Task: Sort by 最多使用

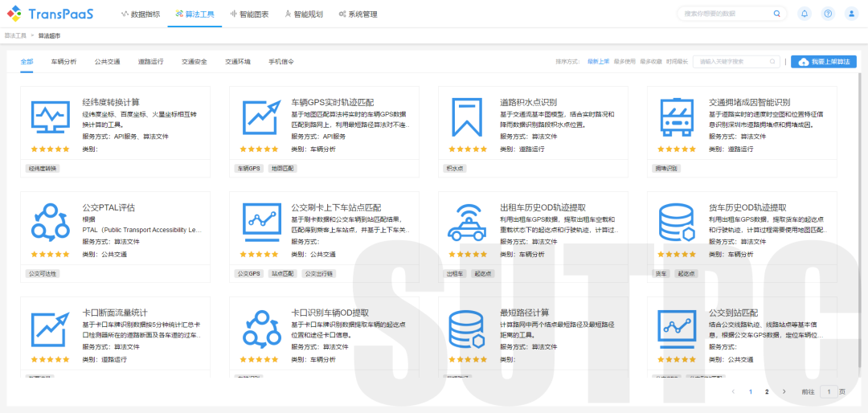Action: 624,62
